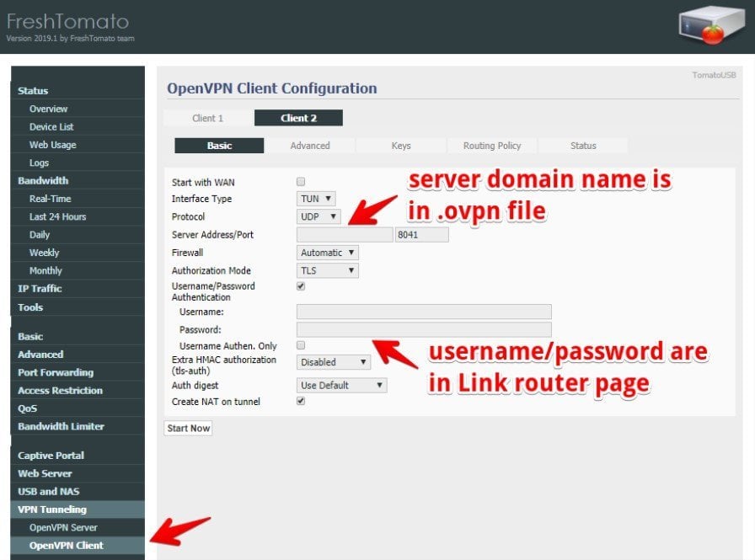
Task: Open the Interface Type TUN dropdown
Action: 316,199
